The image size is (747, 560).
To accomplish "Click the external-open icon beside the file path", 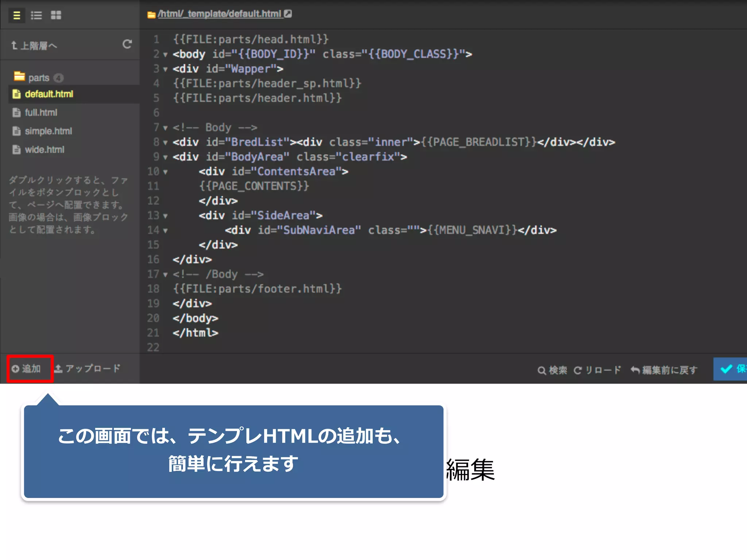I will 288,14.
